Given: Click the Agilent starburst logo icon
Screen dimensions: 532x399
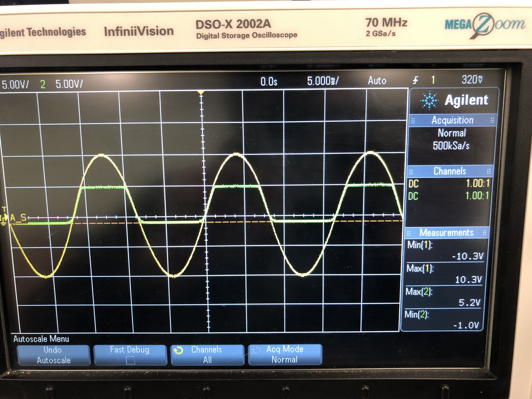Looking at the screenshot, I should point(429,100).
